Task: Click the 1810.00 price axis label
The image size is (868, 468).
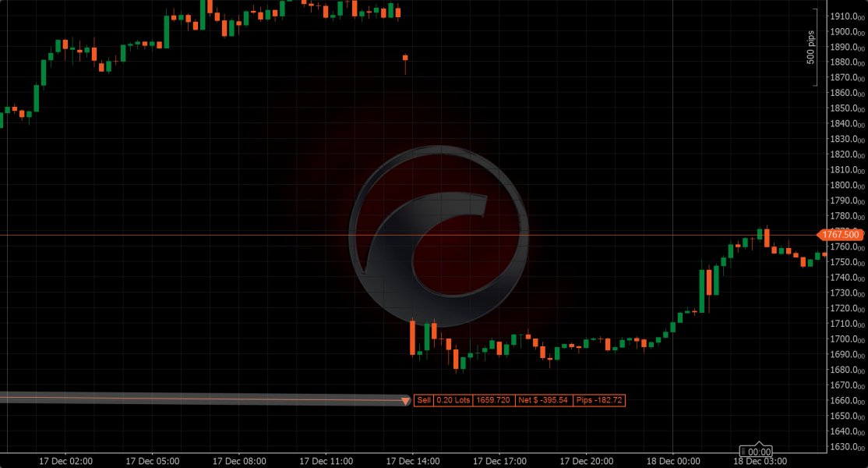Action: pos(847,171)
